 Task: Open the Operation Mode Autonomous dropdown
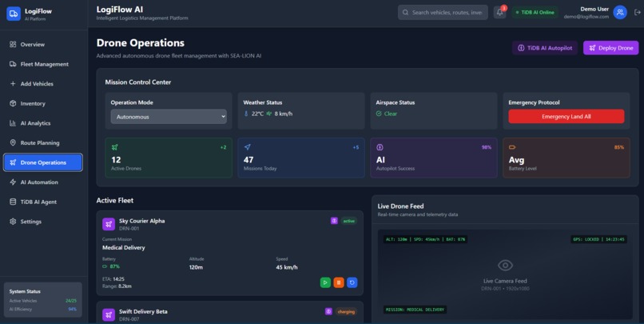pyautogui.click(x=169, y=117)
